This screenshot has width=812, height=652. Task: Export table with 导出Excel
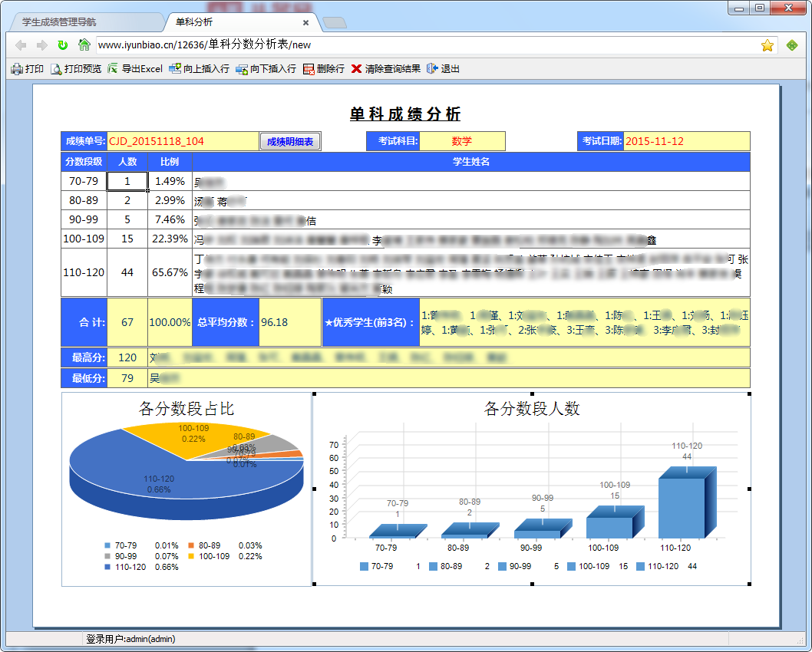135,69
